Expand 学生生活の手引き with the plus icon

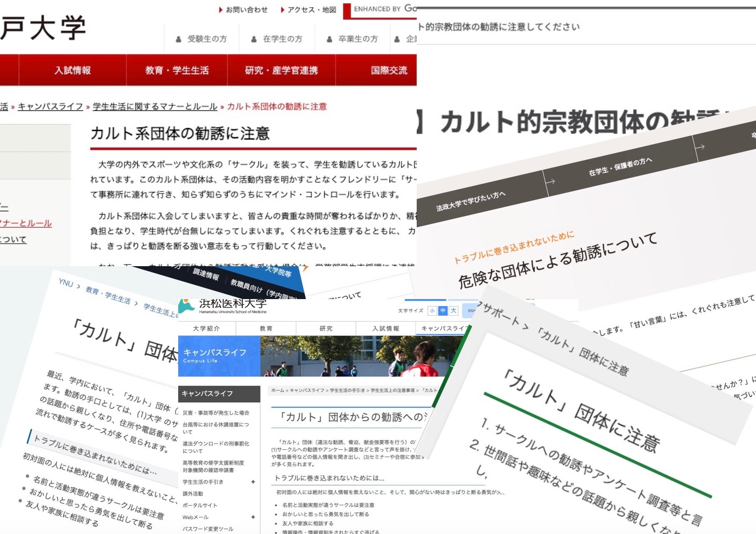pyautogui.click(x=253, y=482)
